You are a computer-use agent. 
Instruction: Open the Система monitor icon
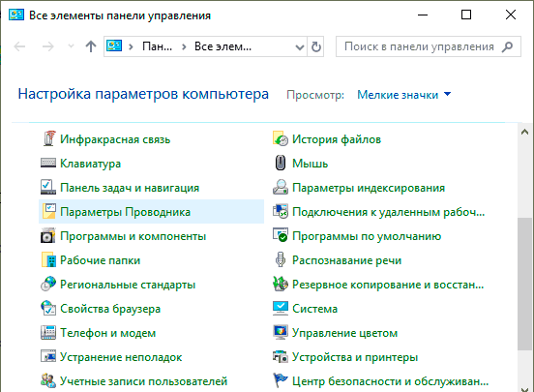click(x=281, y=308)
